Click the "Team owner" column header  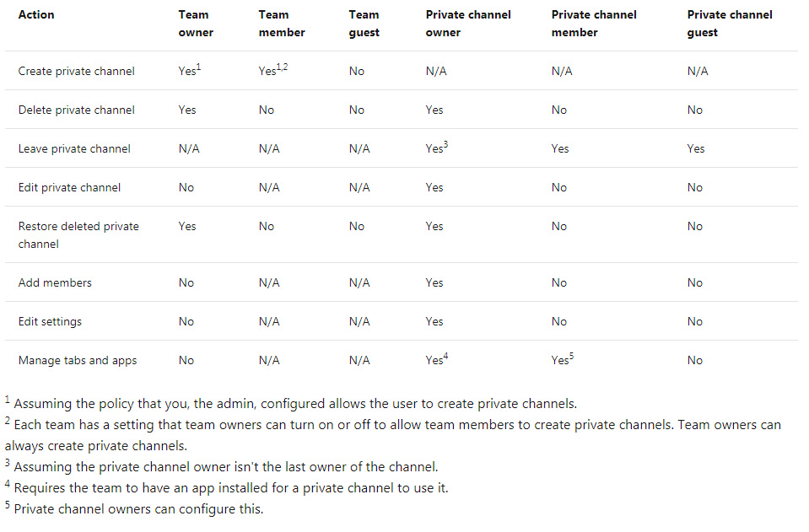pyautogui.click(x=196, y=24)
